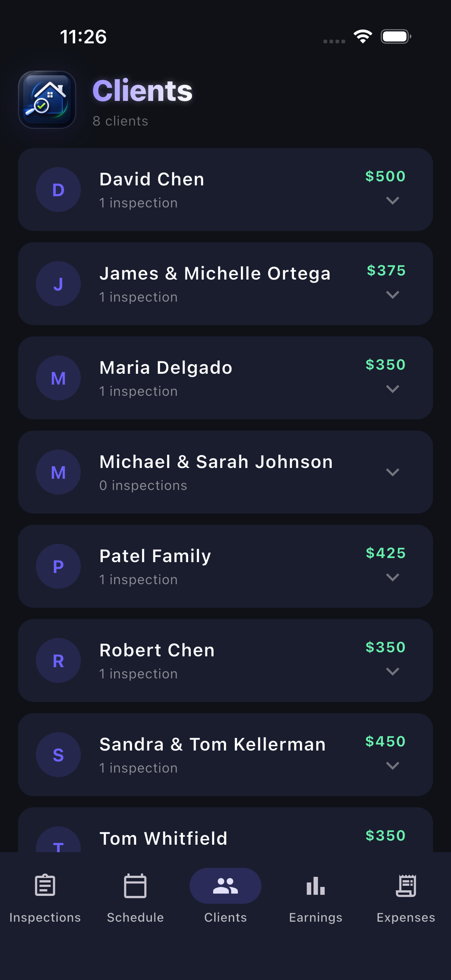451x980 pixels.
Task: Open James & Michelle Ortega client name
Action: (215, 273)
